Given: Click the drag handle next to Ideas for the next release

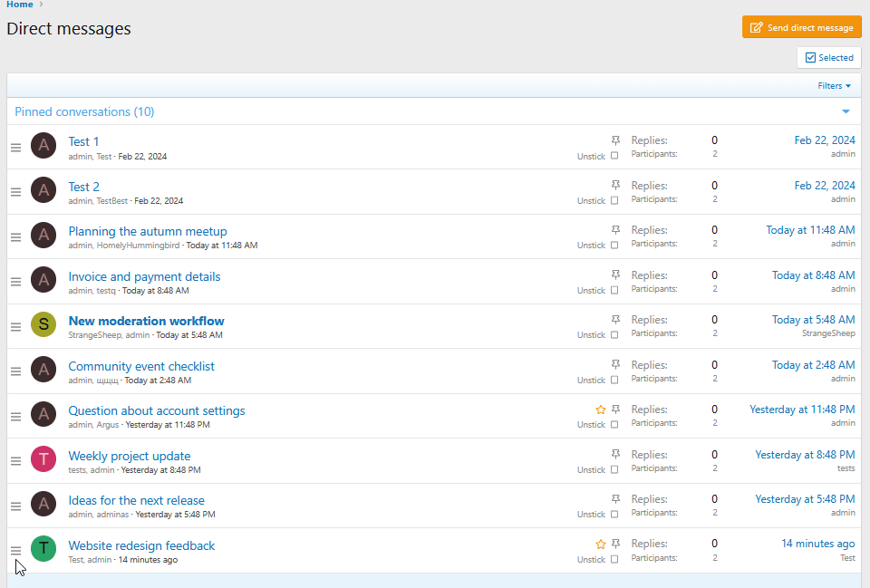Looking at the screenshot, I should pos(16,506).
